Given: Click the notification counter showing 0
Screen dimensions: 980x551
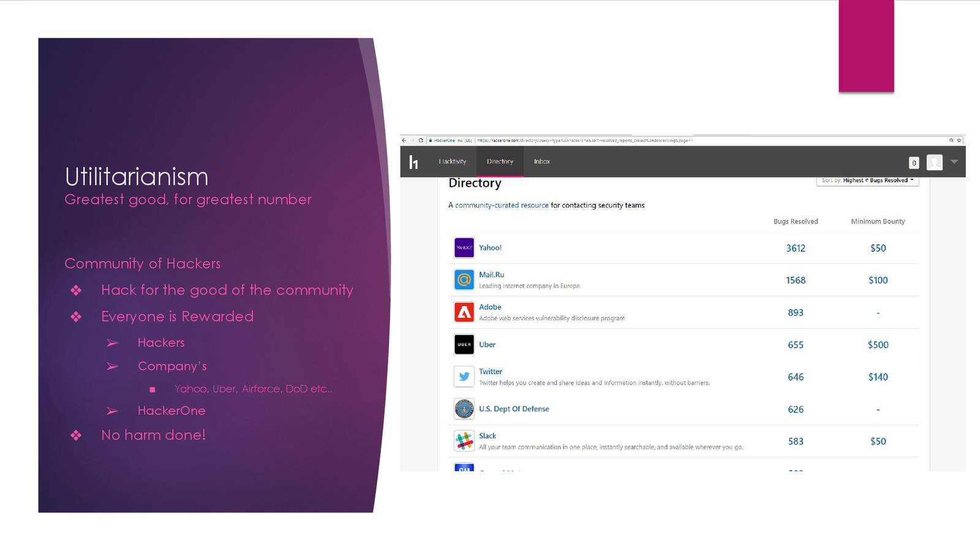Looking at the screenshot, I should pyautogui.click(x=914, y=163).
